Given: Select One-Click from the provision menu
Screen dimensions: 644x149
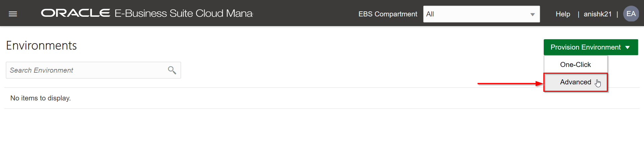Looking at the screenshot, I should tap(575, 65).
